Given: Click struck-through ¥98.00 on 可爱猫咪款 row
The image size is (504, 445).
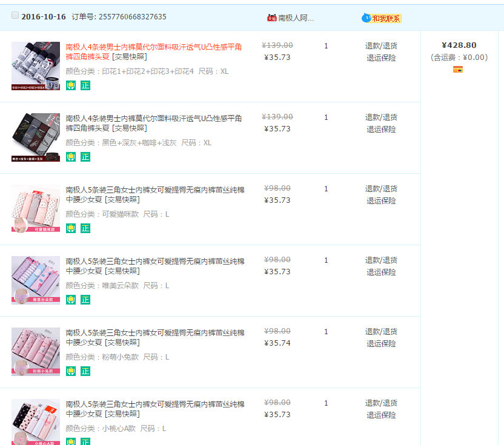Looking at the screenshot, I should tap(277, 188).
